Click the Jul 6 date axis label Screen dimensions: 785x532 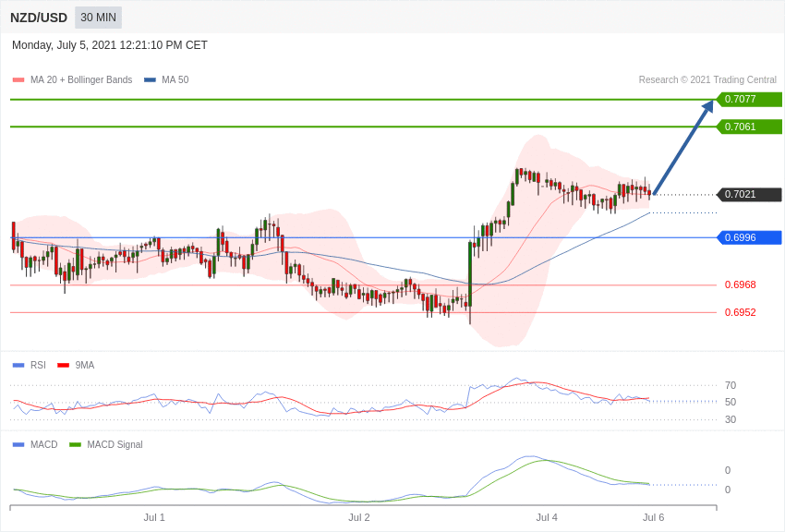point(653,517)
